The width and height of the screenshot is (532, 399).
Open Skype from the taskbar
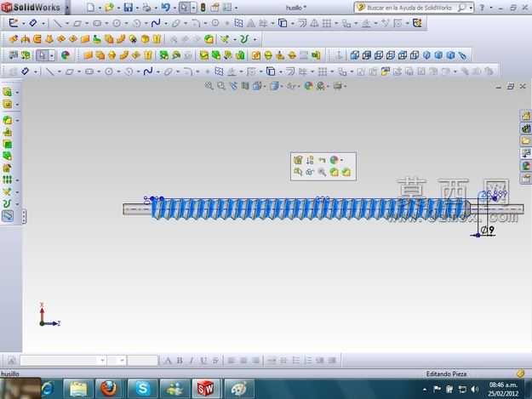(x=142, y=389)
